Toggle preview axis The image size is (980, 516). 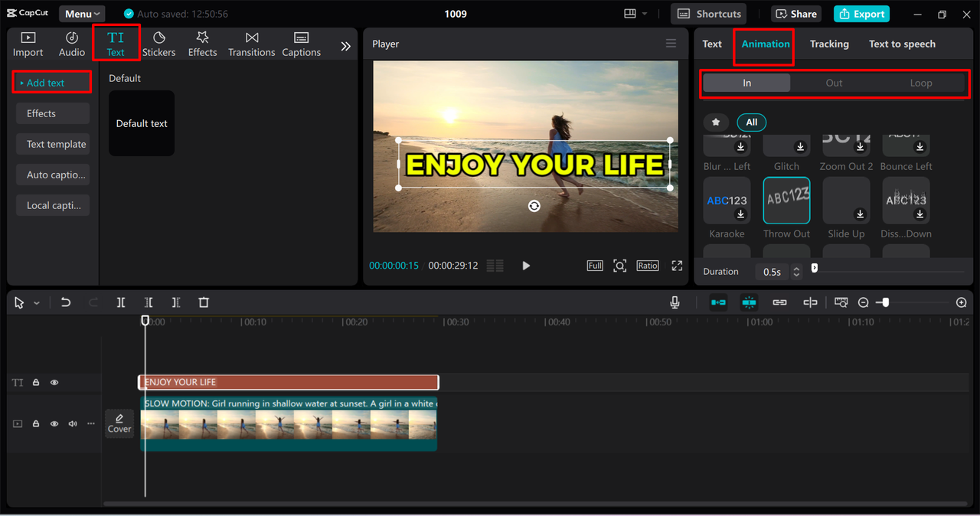tap(810, 302)
